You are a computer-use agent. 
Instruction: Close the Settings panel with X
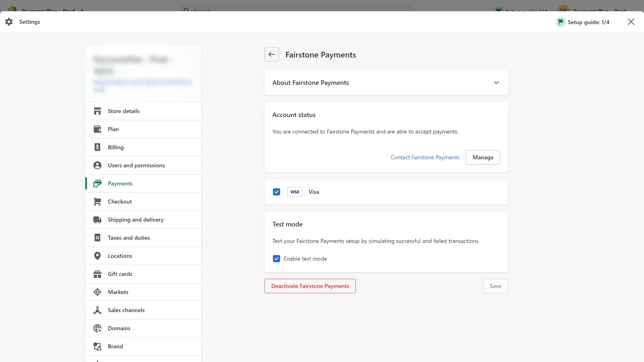[631, 22]
